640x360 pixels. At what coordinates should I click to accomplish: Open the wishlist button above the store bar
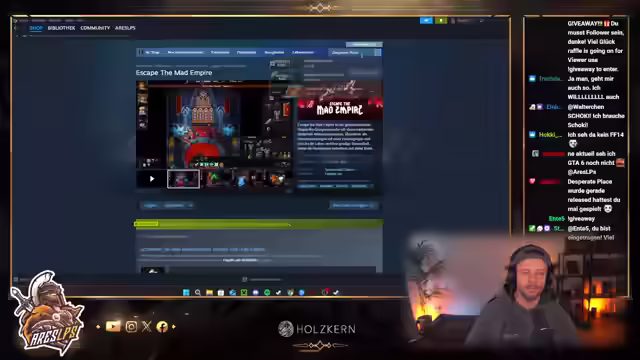pos(364,44)
